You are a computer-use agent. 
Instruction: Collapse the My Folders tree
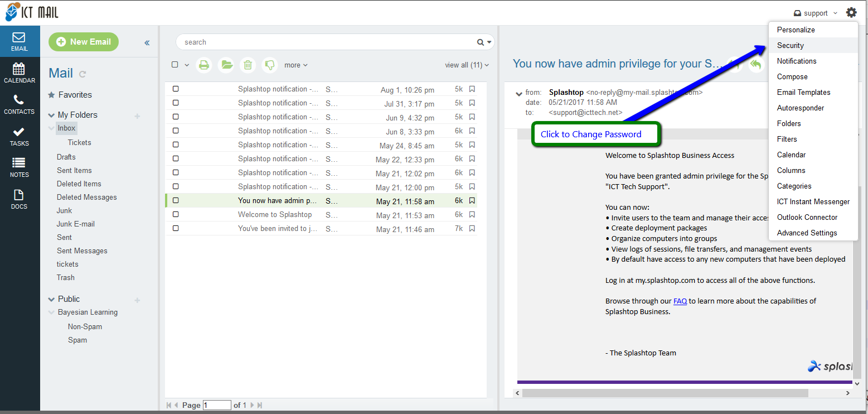tap(51, 115)
